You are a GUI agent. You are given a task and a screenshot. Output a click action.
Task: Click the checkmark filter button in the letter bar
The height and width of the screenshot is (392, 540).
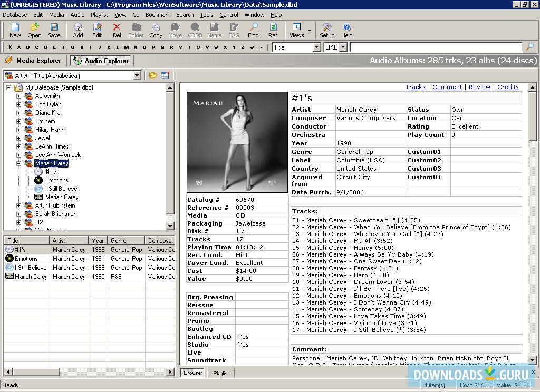[x=253, y=47]
